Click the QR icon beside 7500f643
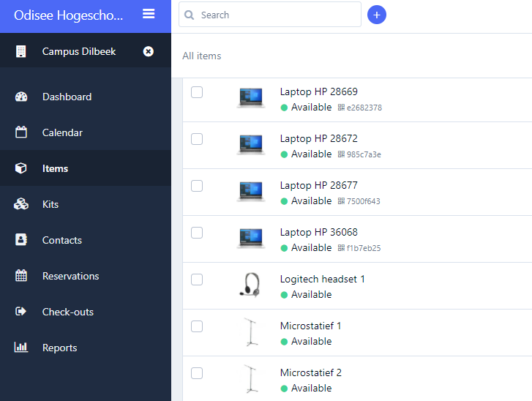 coord(341,201)
